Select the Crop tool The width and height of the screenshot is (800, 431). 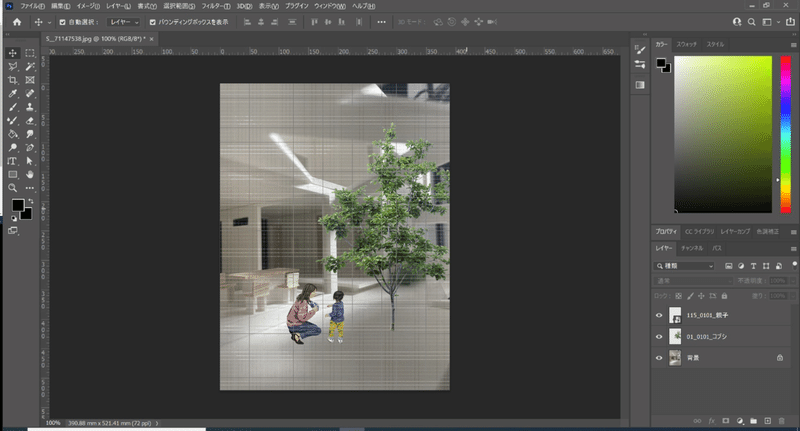click(13, 80)
